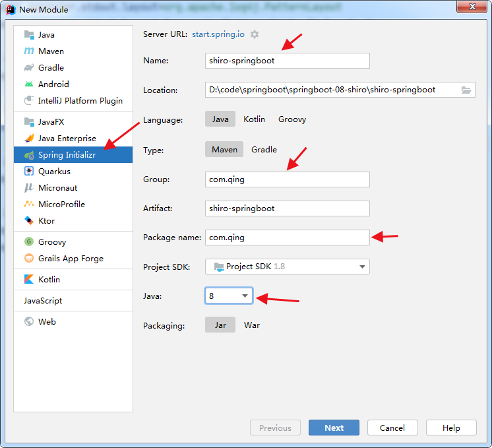Focus the Group text field
The image size is (492, 448).
[288, 179]
